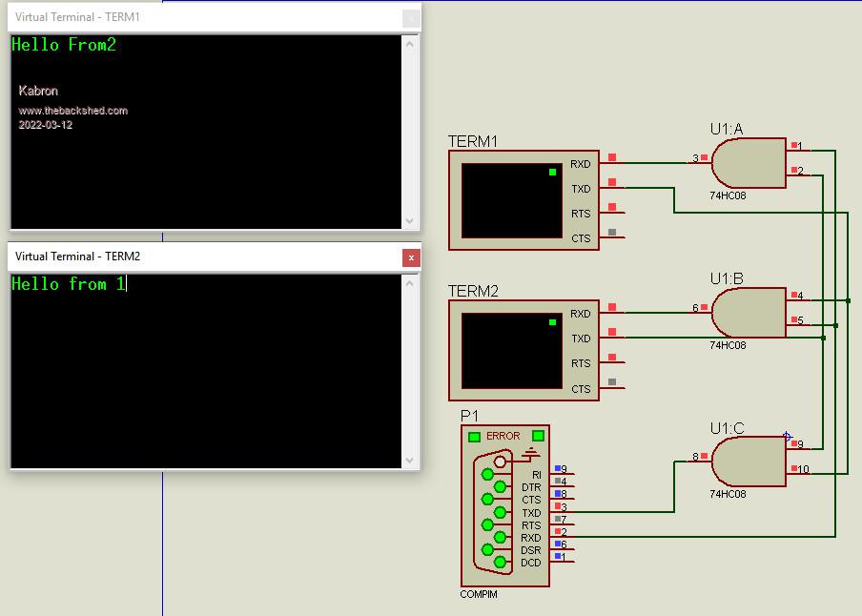
Task: Click the grey CTS pin state on TERM2
Action: point(611,382)
